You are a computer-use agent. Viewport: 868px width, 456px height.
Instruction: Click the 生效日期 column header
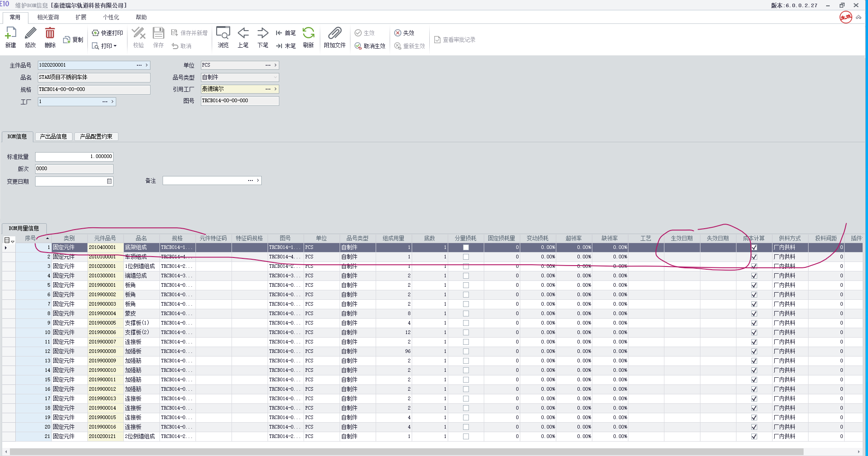(682, 238)
